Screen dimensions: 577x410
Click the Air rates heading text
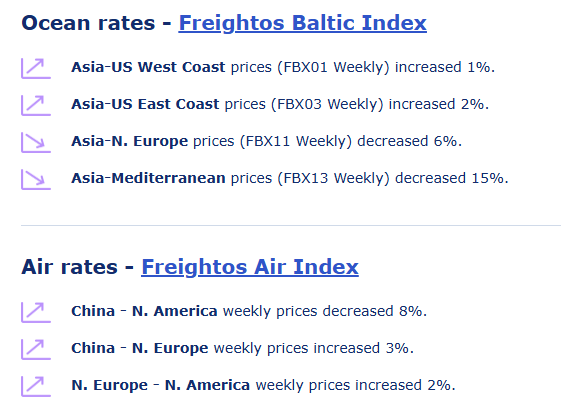point(70,267)
